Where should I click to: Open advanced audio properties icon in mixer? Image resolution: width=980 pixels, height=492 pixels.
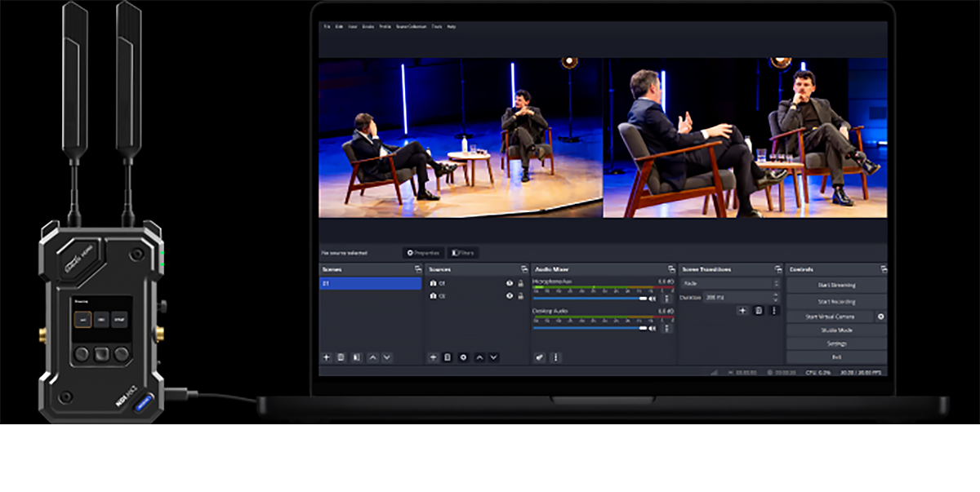(539, 357)
